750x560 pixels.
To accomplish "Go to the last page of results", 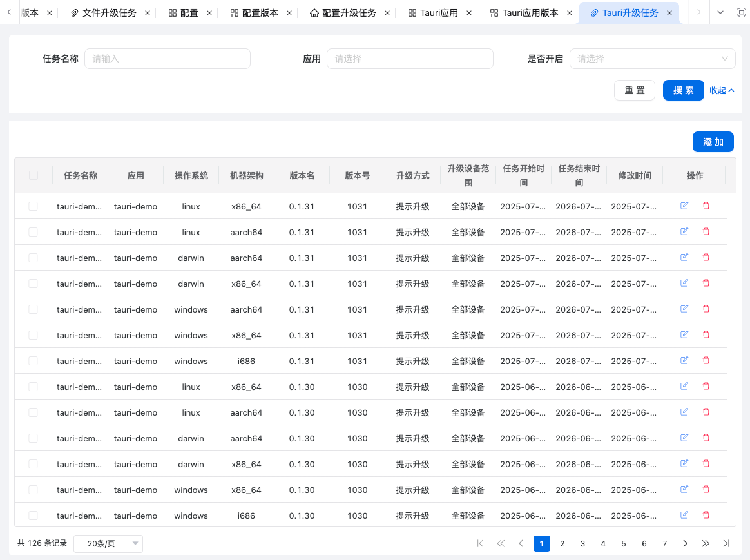I will click(726, 543).
